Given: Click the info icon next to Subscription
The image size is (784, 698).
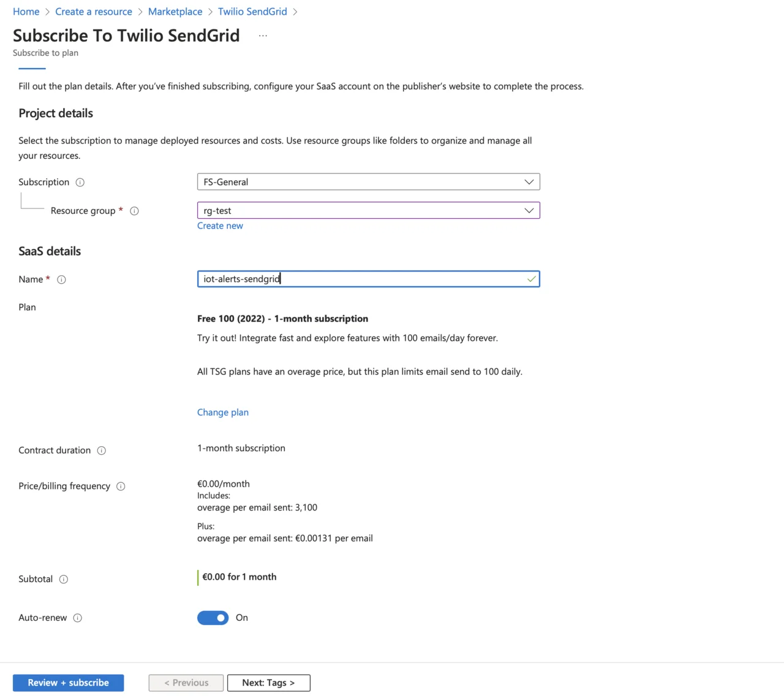Looking at the screenshot, I should (x=80, y=183).
